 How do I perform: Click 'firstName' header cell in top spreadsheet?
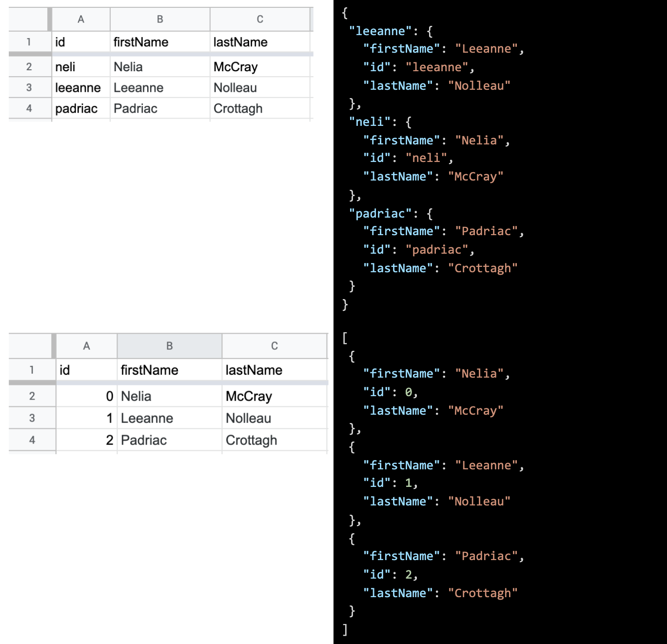[x=160, y=42]
